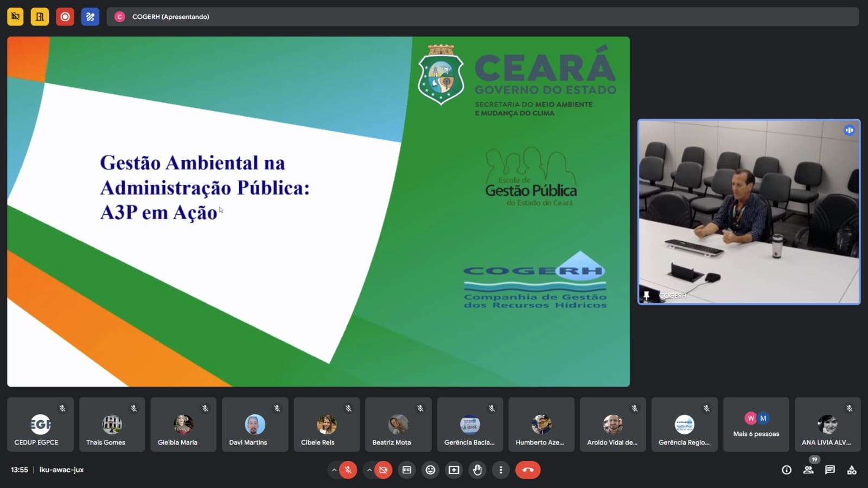
Task: Show the meeting details info
Action: [787, 470]
